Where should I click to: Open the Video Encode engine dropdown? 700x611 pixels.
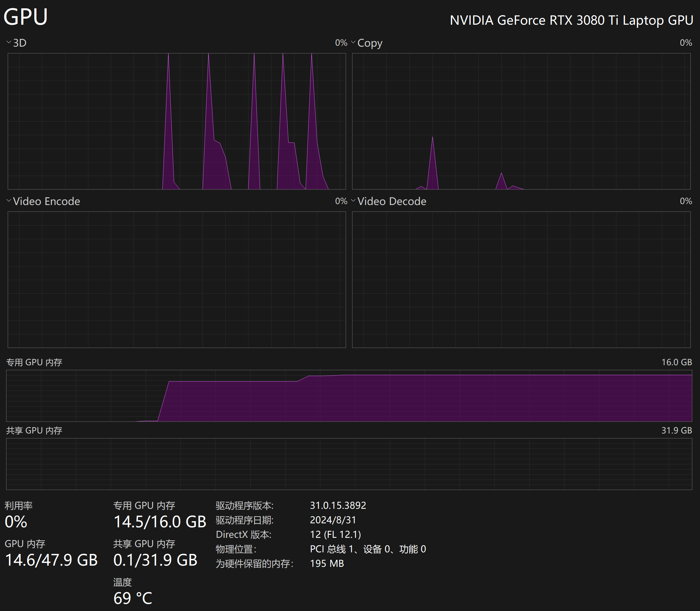(x=9, y=201)
